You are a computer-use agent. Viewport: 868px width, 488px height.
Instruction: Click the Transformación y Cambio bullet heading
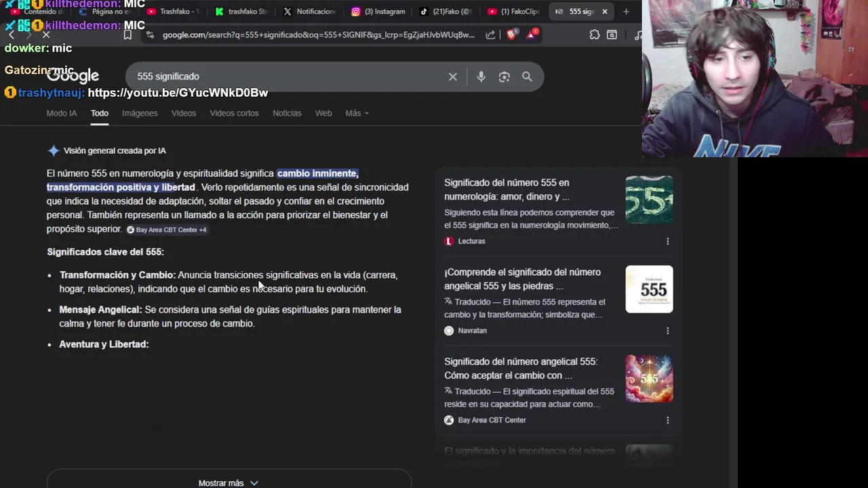click(117, 275)
